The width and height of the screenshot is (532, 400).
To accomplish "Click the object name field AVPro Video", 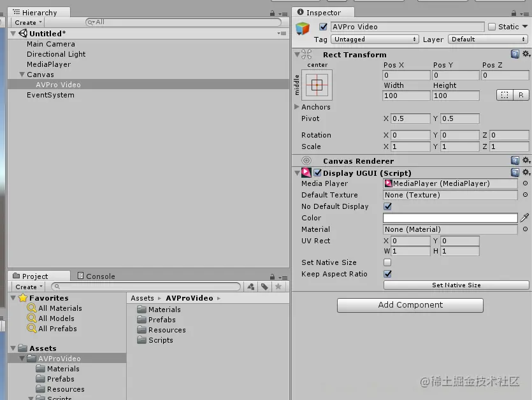I will (408, 27).
